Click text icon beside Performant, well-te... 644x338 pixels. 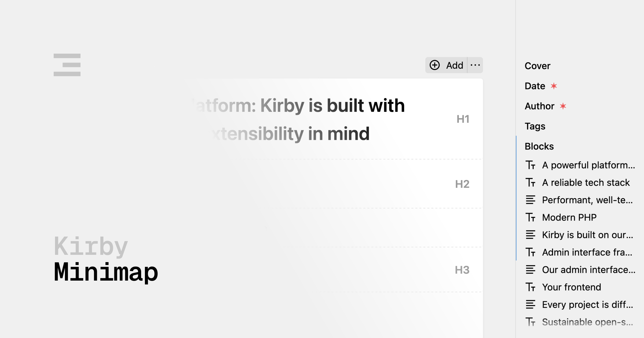click(x=530, y=200)
